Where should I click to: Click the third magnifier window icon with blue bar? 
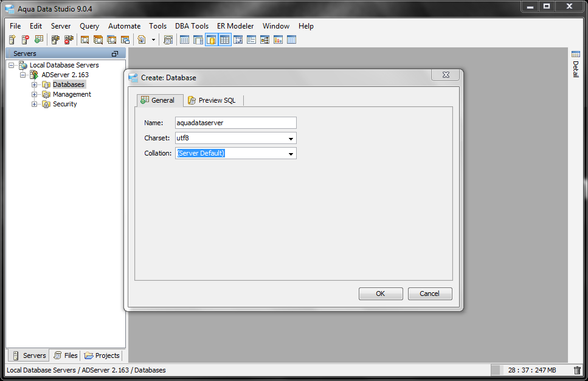pos(111,39)
